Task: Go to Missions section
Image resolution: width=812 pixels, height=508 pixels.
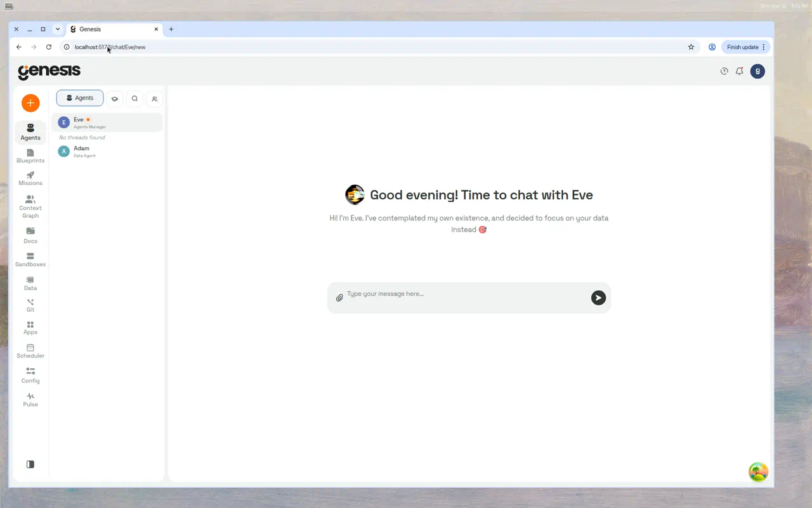Action: pos(30,178)
